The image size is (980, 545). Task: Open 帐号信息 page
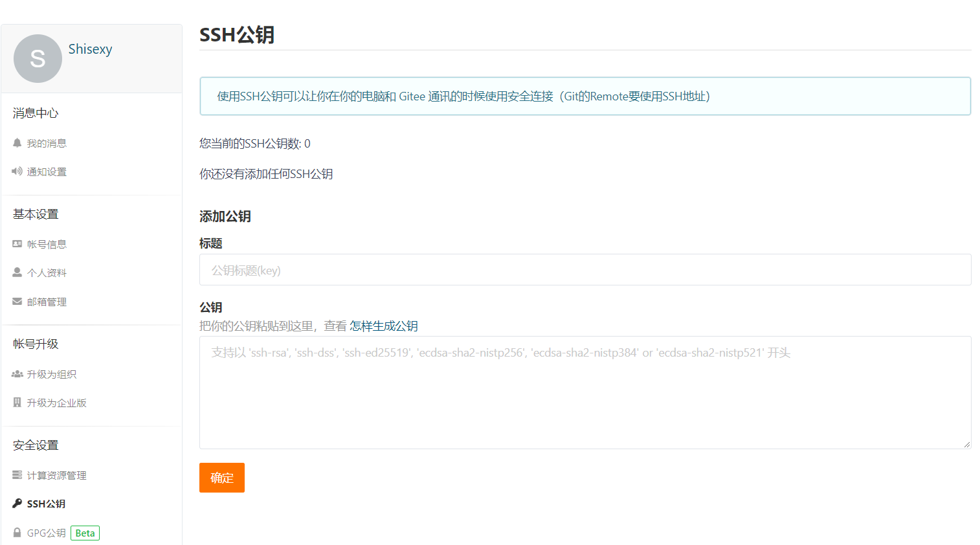(x=47, y=244)
